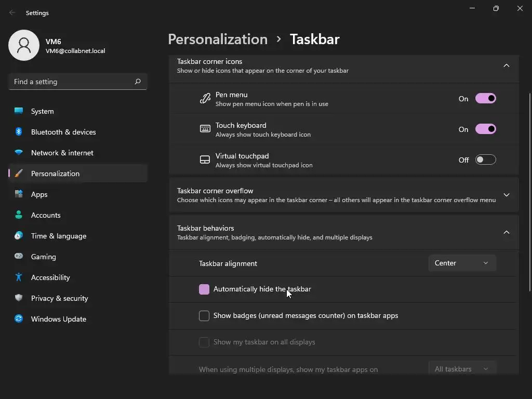
Task: Enable the Virtual touchpad toggle
Action: pyautogui.click(x=485, y=160)
